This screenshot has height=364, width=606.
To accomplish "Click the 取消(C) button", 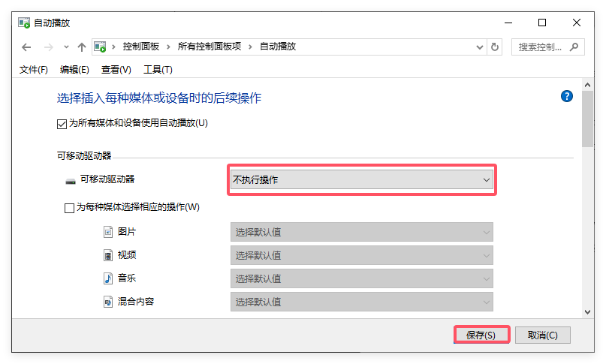I will [x=542, y=335].
